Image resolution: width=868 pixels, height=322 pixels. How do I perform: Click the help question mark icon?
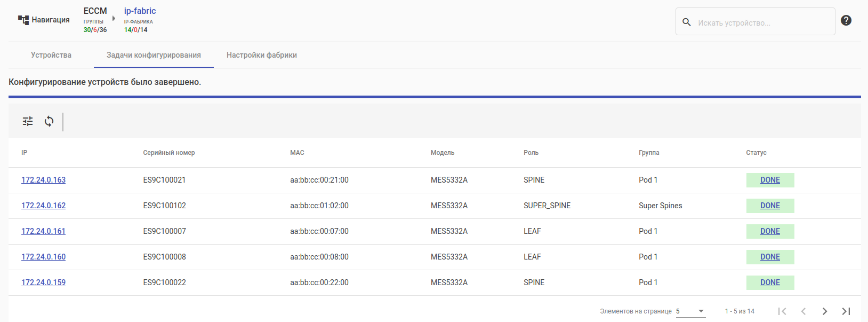click(x=846, y=20)
